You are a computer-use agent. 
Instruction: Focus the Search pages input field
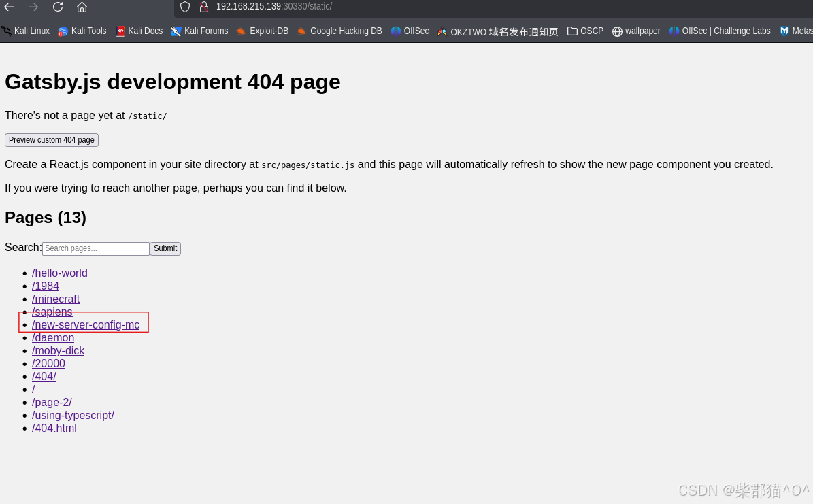click(x=96, y=248)
